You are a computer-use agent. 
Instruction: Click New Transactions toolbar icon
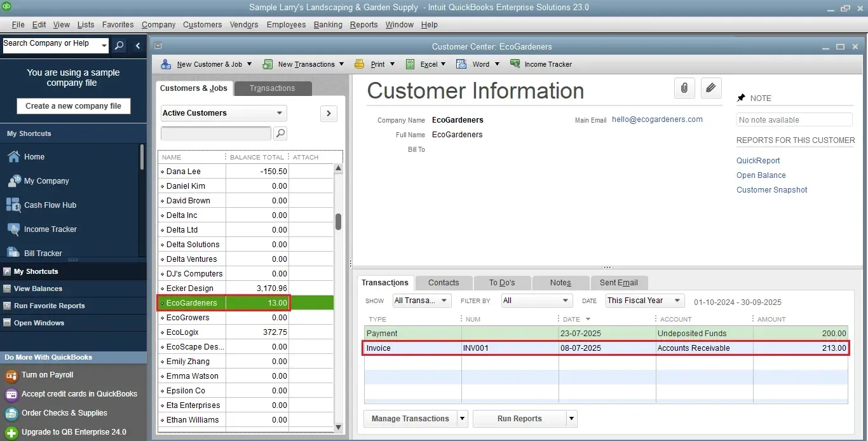point(268,64)
